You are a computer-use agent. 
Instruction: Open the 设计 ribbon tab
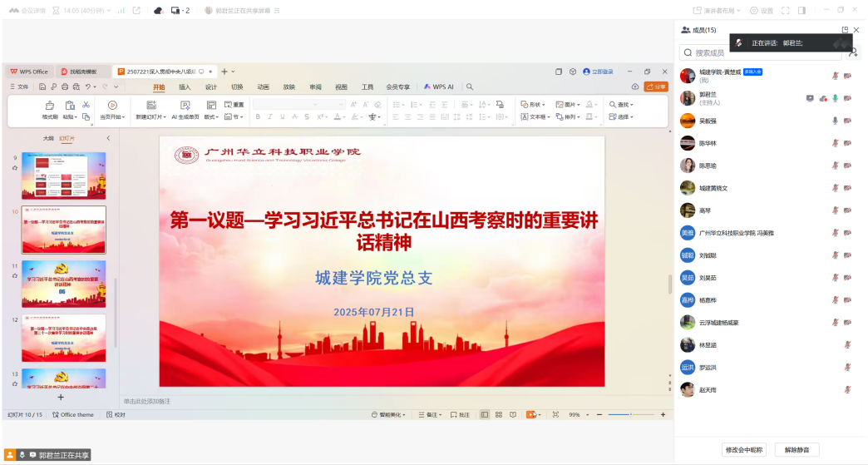point(211,87)
